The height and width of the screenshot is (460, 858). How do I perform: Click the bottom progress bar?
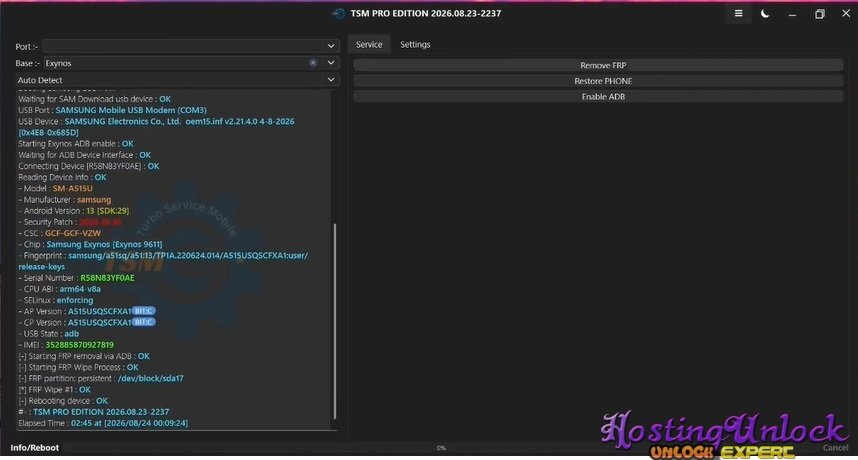tap(441, 447)
